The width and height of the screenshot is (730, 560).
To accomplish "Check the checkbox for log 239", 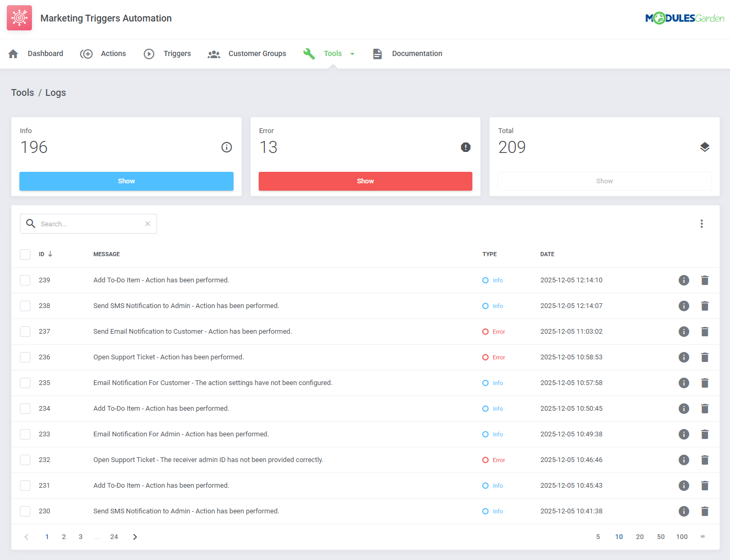I will (x=25, y=280).
